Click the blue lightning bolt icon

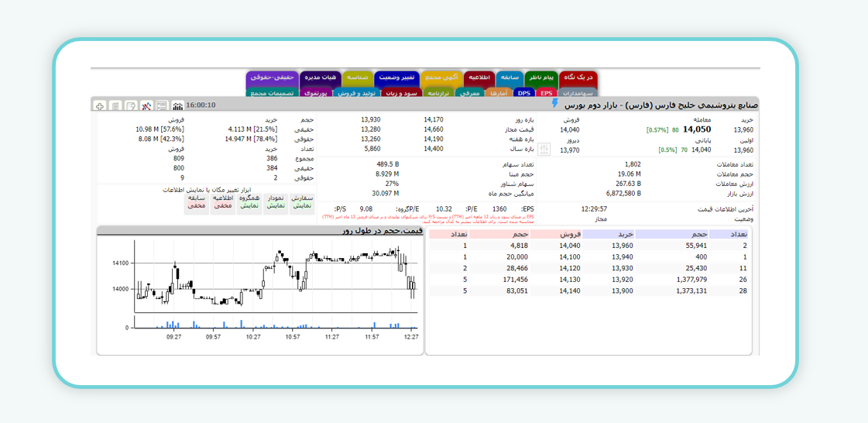click(x=554, y=104)
